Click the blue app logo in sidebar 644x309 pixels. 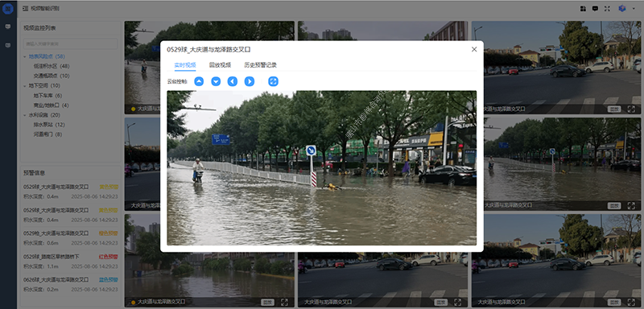(8, 8)
